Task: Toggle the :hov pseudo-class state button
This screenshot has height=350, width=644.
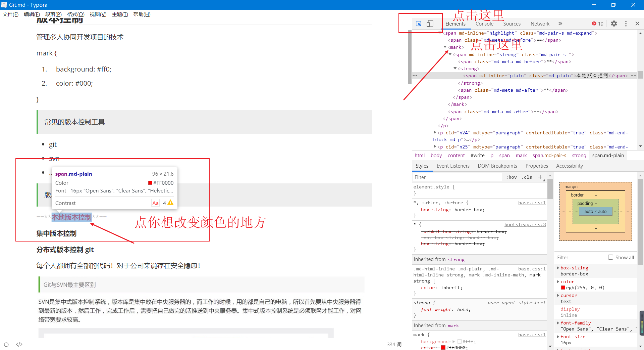Action: click(x=511, y=177)
